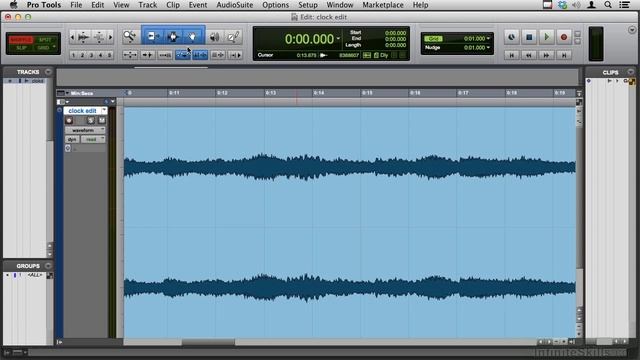640x360 pixels.
Task: Open the Min:Secs ruler dropdown
Action: [x=67, y=93]
